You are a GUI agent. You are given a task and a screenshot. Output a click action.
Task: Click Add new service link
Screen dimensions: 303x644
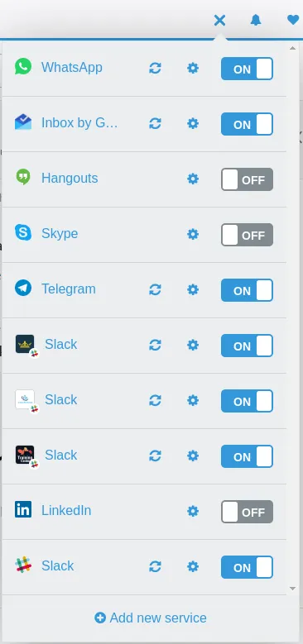(151, 618)
